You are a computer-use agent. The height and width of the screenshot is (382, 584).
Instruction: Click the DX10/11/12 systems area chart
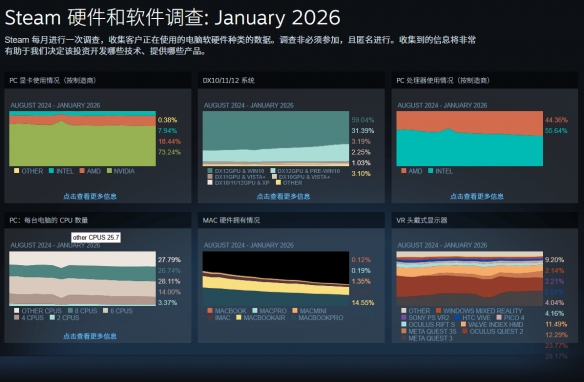click(276, 139)
